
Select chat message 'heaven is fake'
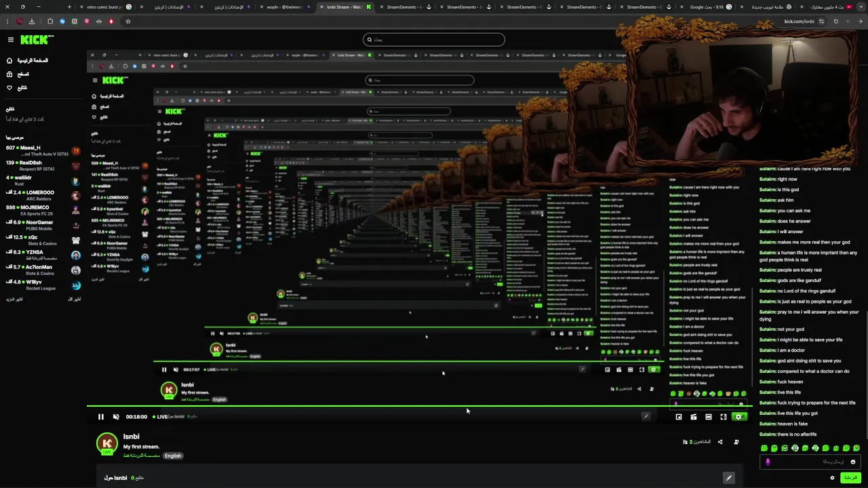(x=793, y=424)
